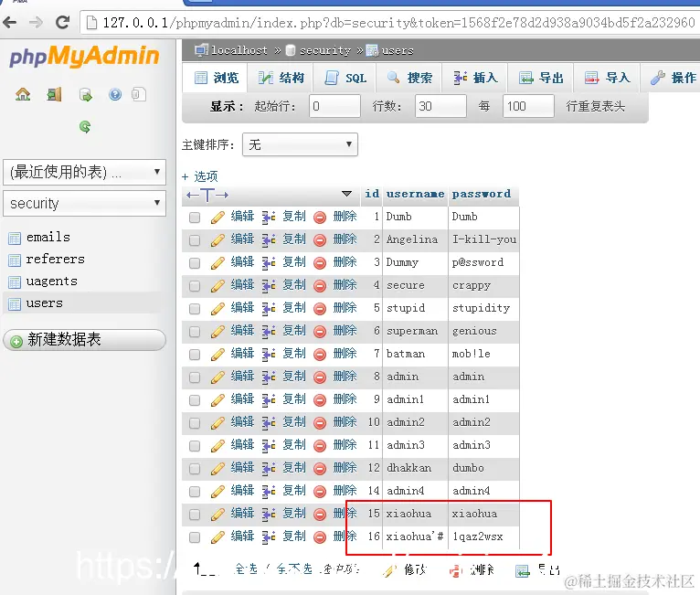Click copy icon in admin1 row
Image resolution: width=700 pixels, height=595 pixels.
tap(269, 400)
